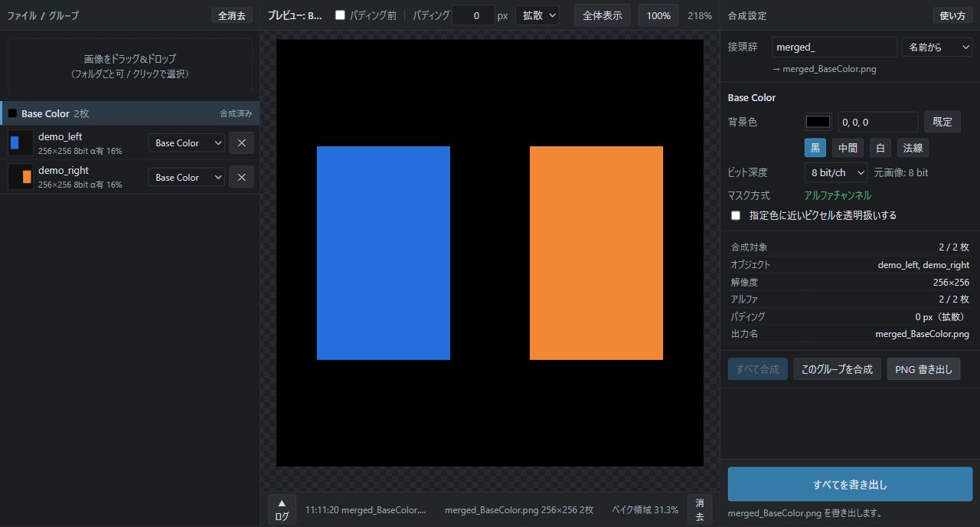Screen dimensions: 980x527
Task: Click the demo_left thumbnail icon
Action: (x=20, y=142)
